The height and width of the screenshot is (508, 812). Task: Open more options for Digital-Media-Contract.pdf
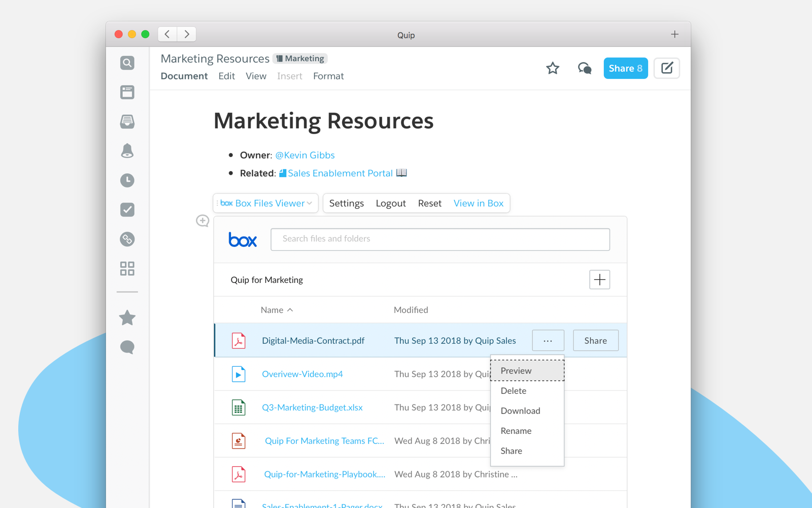point(548,340)
